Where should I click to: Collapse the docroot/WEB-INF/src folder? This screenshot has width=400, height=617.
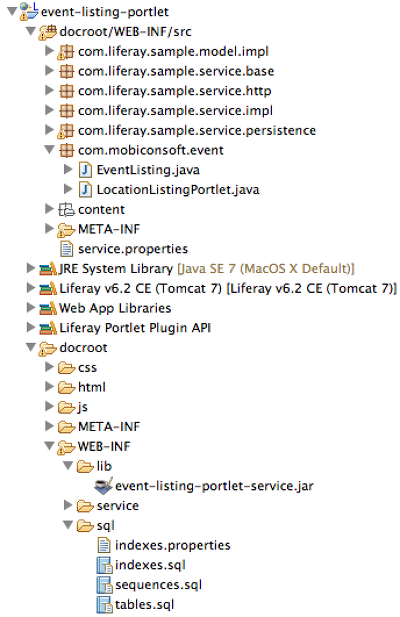(31, 31)
